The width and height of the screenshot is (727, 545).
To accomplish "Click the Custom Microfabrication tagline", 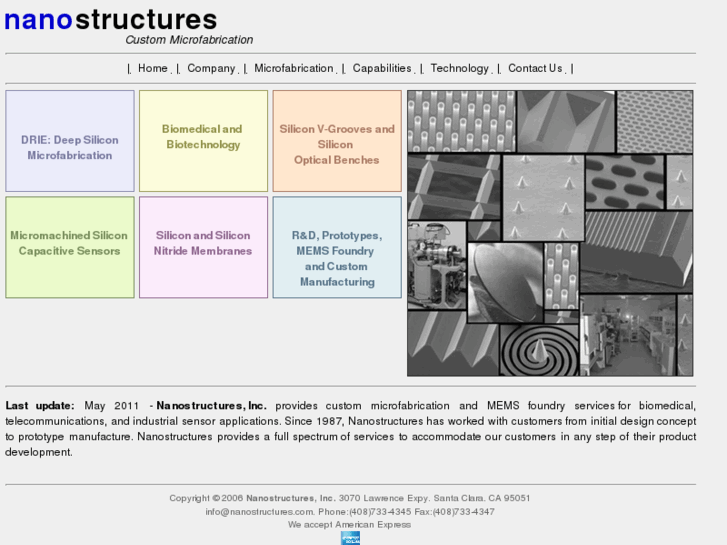I will pos(189,40).
